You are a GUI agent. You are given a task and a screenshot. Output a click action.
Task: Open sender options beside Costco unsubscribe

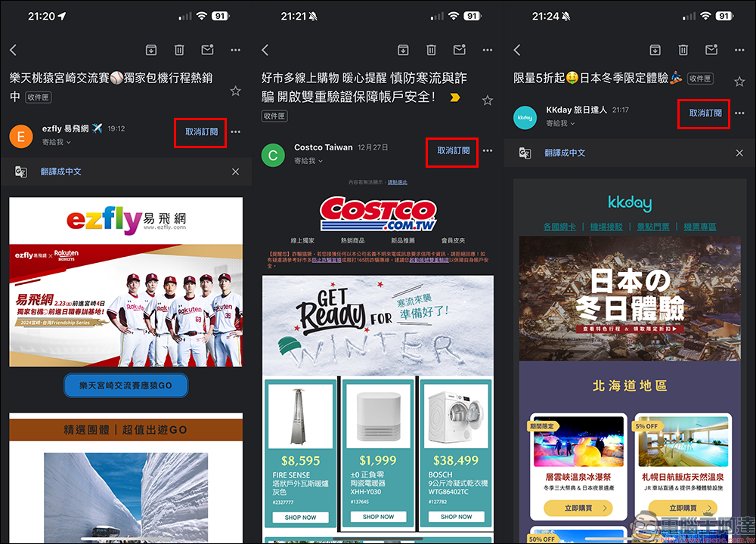tap(488, 150)
